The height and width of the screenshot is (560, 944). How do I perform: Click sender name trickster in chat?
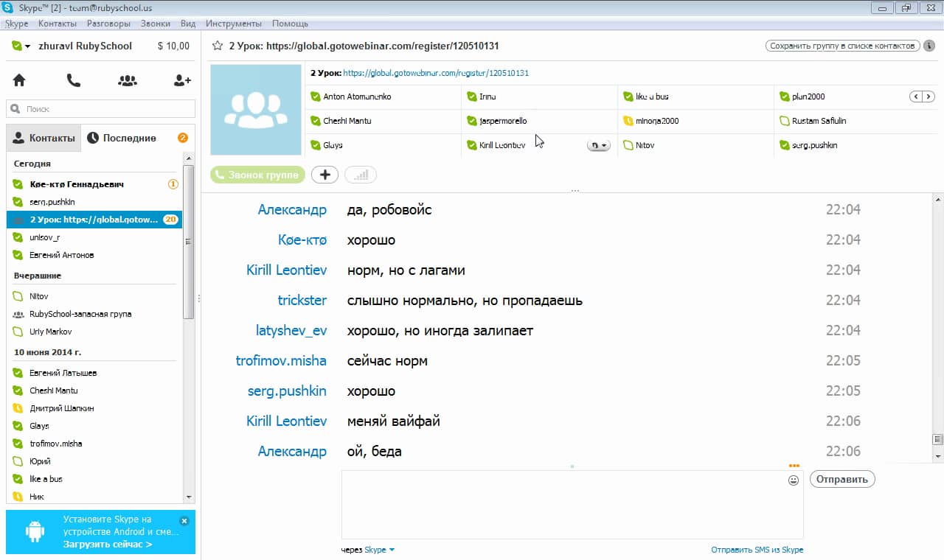point(302,300)
